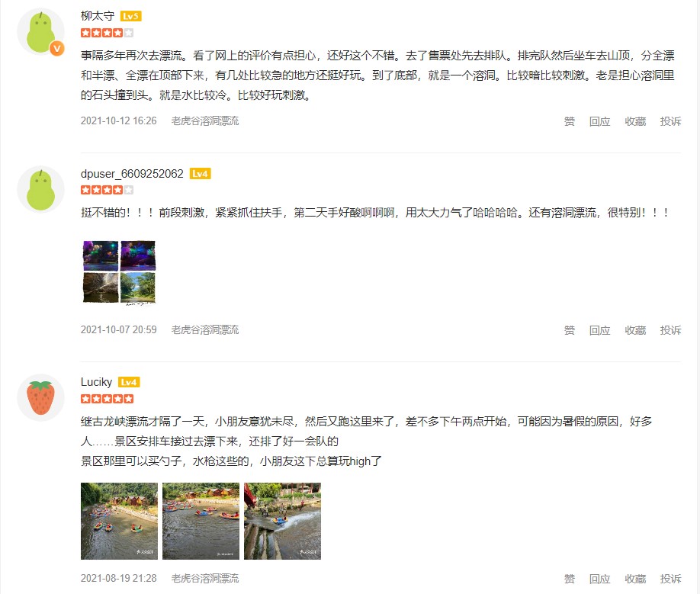Click 柳太守's four-star rating icon
The height and width of the screenshot is (594, 700).
[x=108, y=33]
